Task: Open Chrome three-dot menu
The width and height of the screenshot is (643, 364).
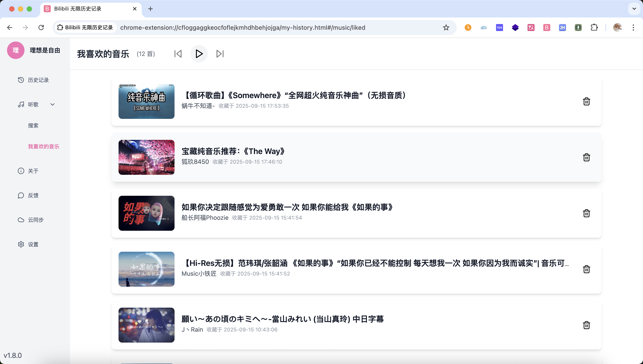Action: 633,28
